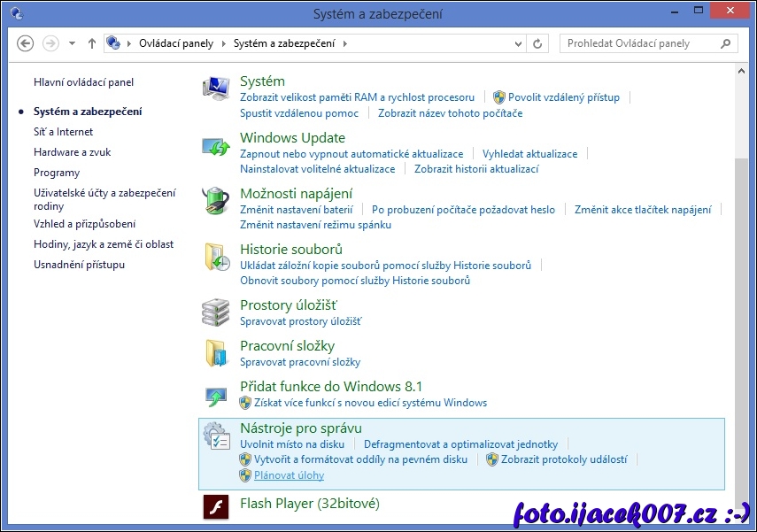Expand the address bar history dropdown
757x532 pixels.
[518, 43]
